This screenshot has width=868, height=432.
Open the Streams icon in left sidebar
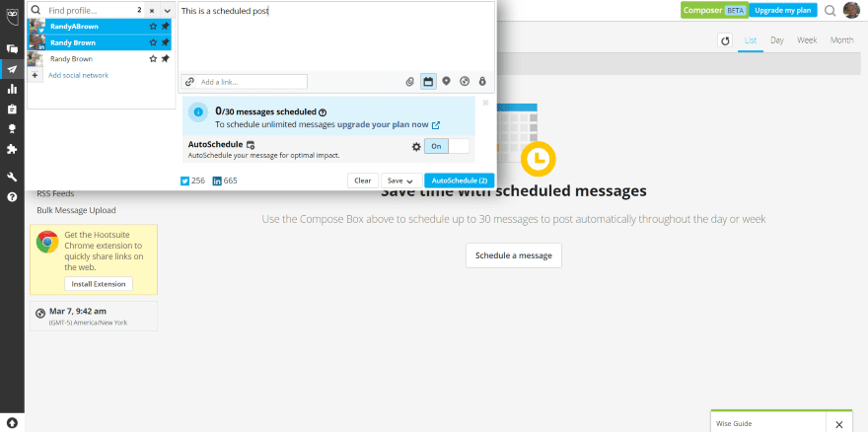12,48
